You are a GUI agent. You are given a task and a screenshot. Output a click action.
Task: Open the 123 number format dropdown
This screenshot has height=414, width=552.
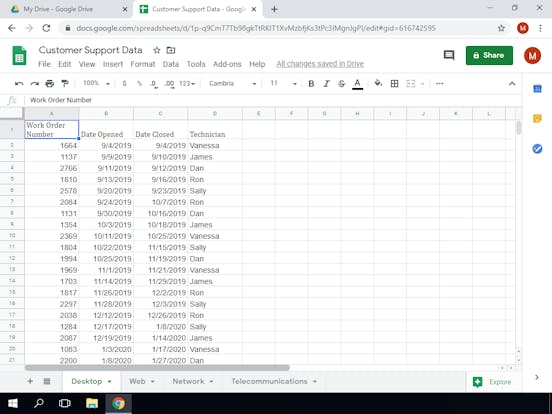(x=187, y=83)
